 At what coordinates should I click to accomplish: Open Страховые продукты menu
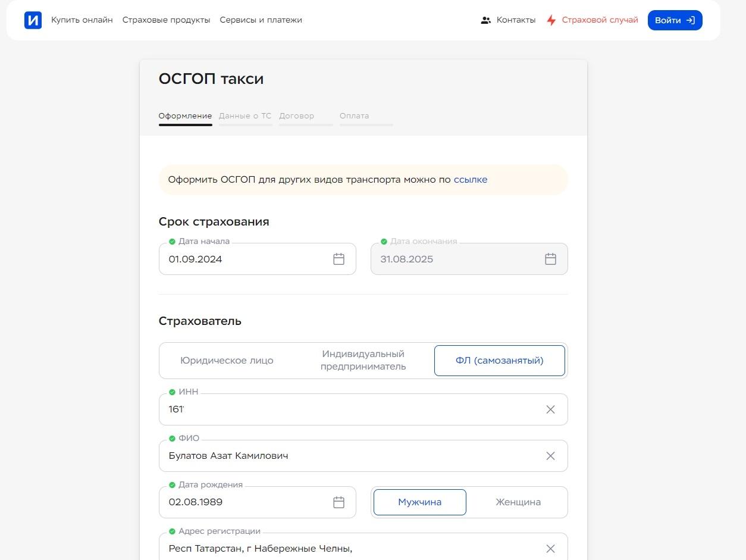tap(166, 20)
